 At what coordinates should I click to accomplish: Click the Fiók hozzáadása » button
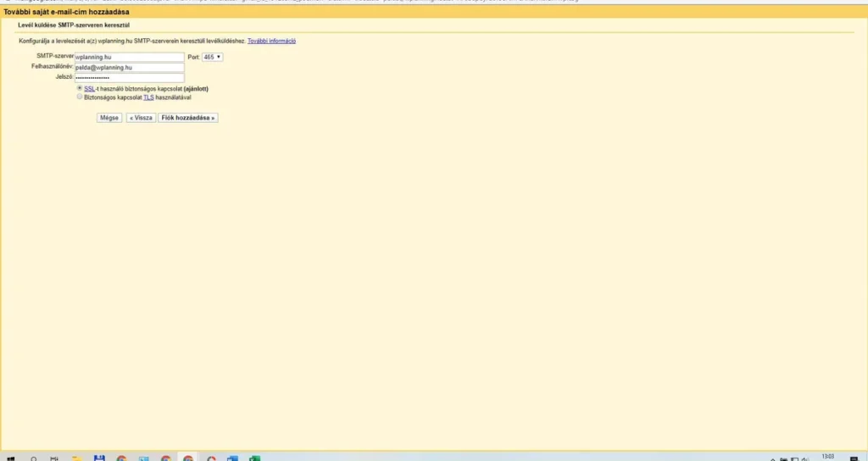tap(187, 118)
